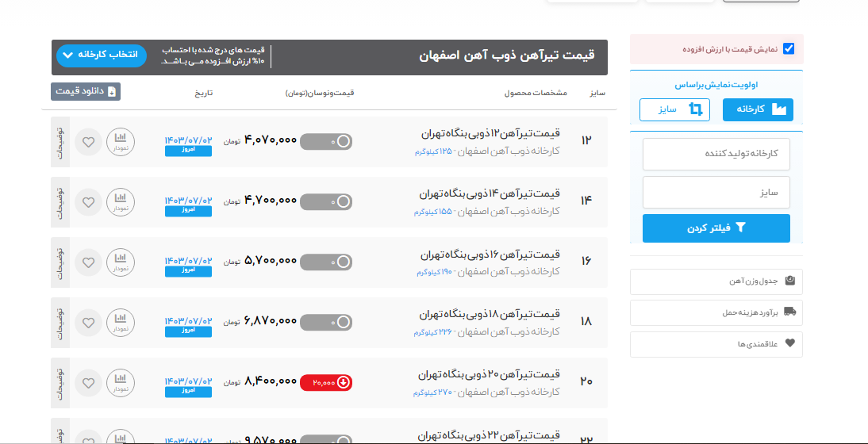Select کارخانه display priority tab
Image resolution: width=868 pixels, height=444 pixels.
tap(758, 109)
